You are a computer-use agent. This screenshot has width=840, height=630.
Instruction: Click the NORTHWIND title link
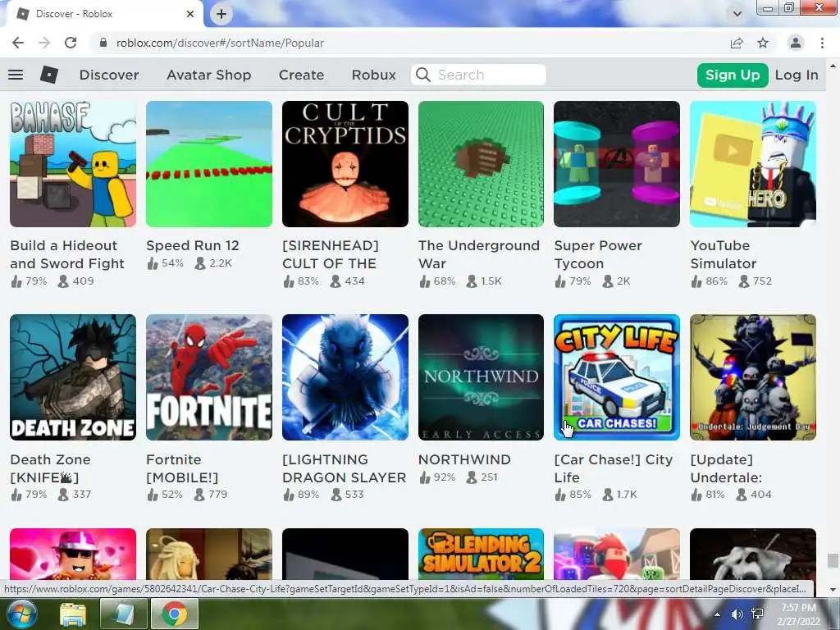[x=464, y=459]
